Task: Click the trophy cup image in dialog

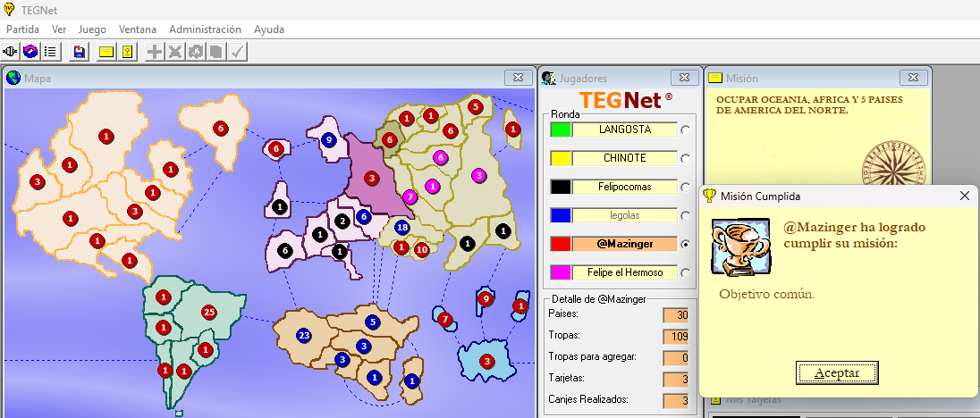Action: (737, 248)
